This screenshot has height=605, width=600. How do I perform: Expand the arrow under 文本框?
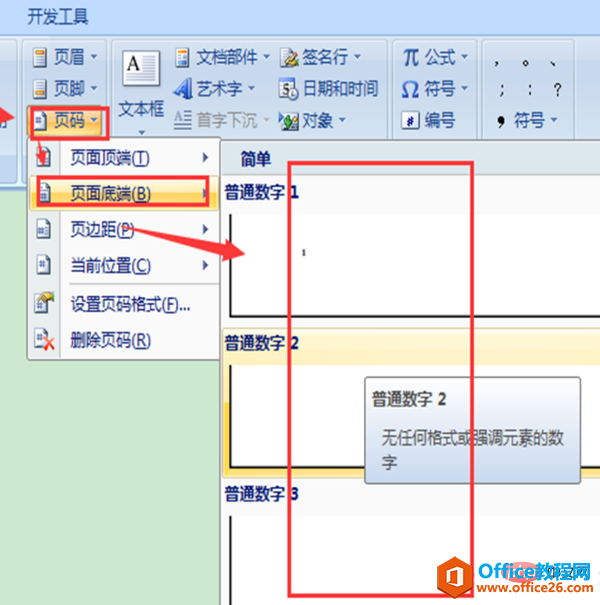(142, 132)
